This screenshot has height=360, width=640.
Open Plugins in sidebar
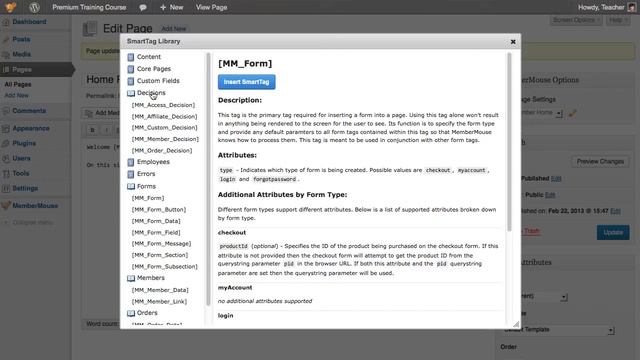tap(24, 143)
